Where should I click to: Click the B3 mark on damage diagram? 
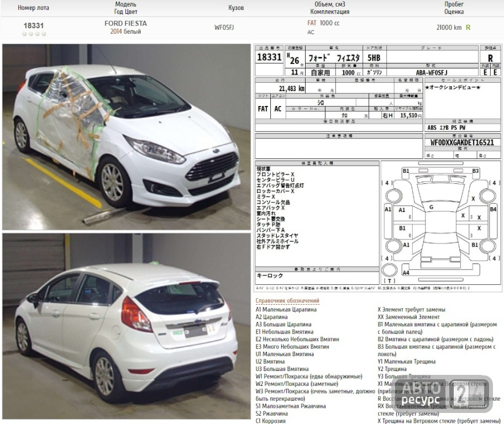(x=475, y=171)
